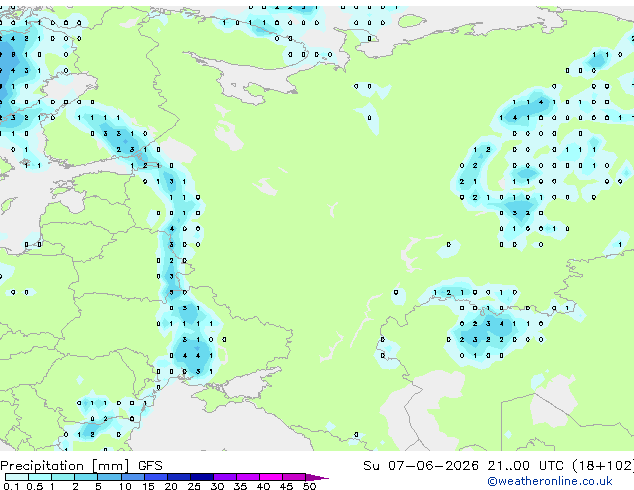Click the '35' legend value
This screenshot has height=490, width=634.
[x=240, y=486]
